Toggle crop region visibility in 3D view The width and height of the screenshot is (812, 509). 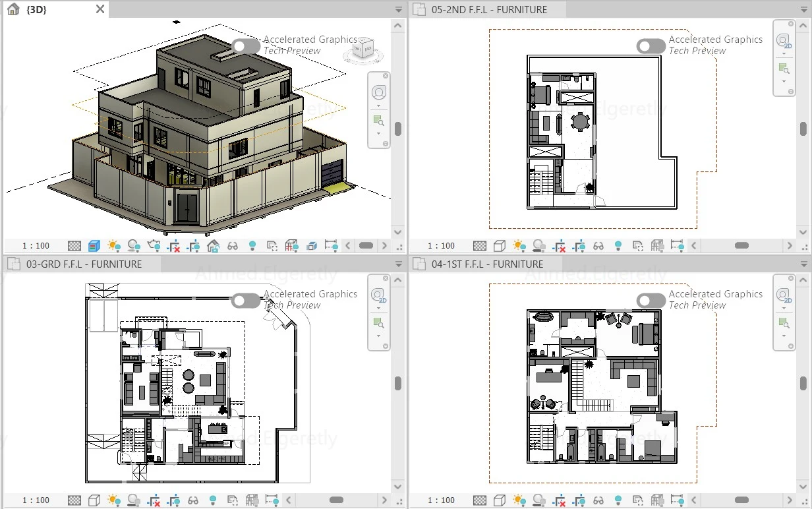[x=193, y=246]
